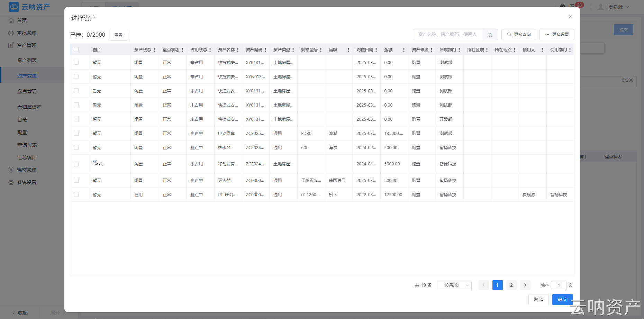Viewport: 644px width, 319px height.
Task: Click the 在用 asset status cell
Action: point(138,195)
